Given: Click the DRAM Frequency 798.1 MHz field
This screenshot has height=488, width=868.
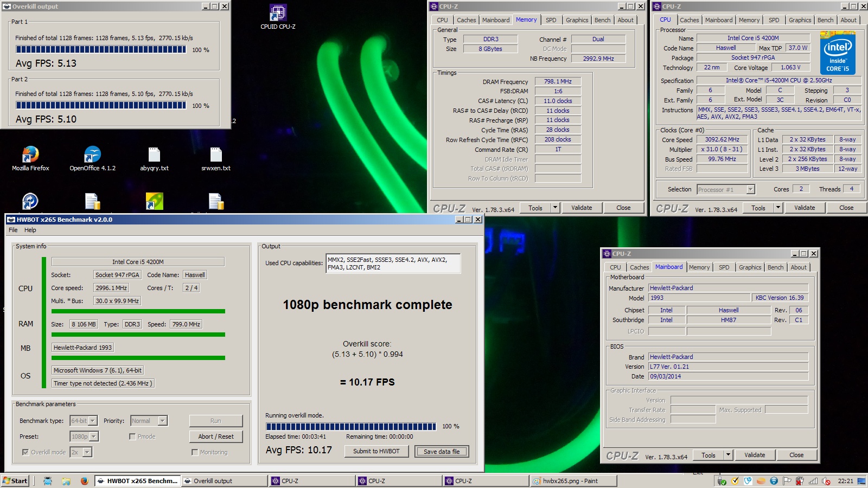Looking at the screenshot, I should point(558,81).
